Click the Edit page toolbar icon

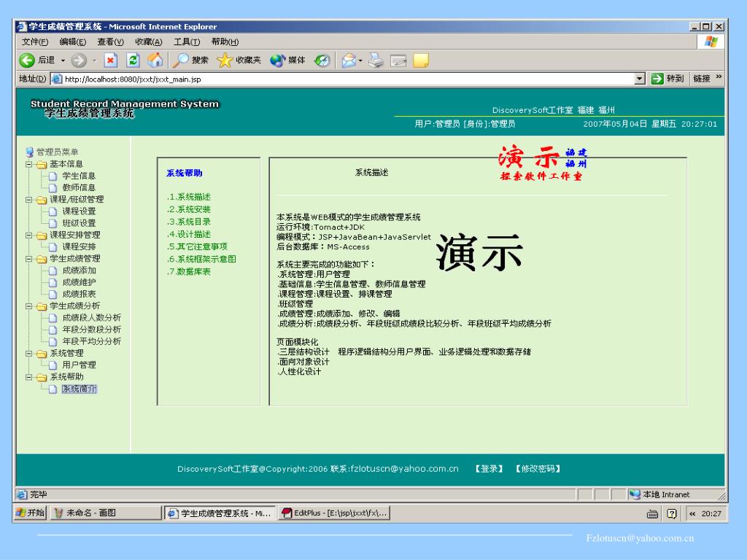pos(398,60)
